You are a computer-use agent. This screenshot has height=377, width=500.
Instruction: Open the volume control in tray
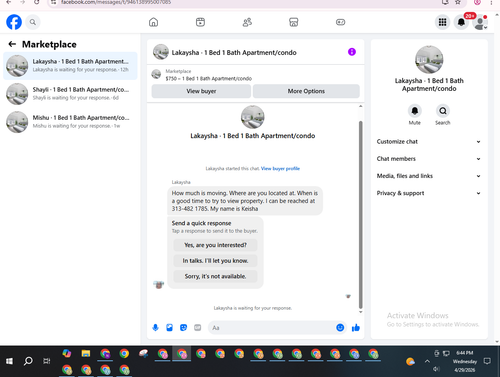(x=436, y=369)
